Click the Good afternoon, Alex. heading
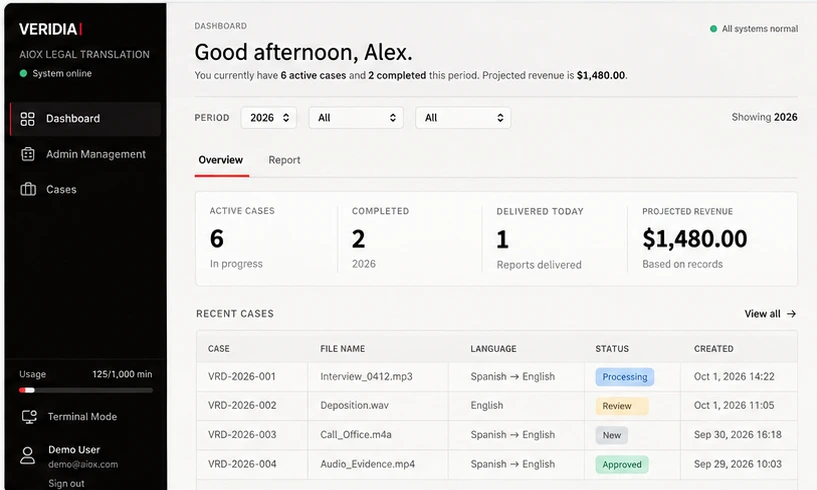This screenshot has width=817, height=490. 303,52
